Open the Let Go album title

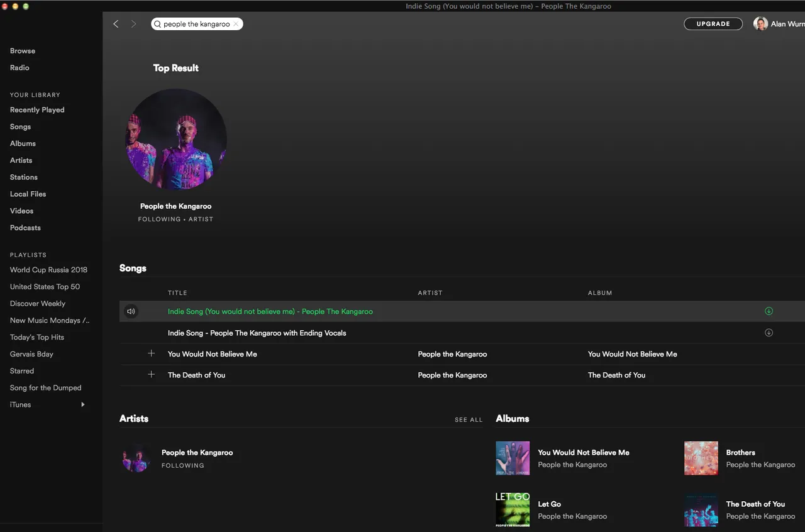pyautogui.click(x=550, y=504)
